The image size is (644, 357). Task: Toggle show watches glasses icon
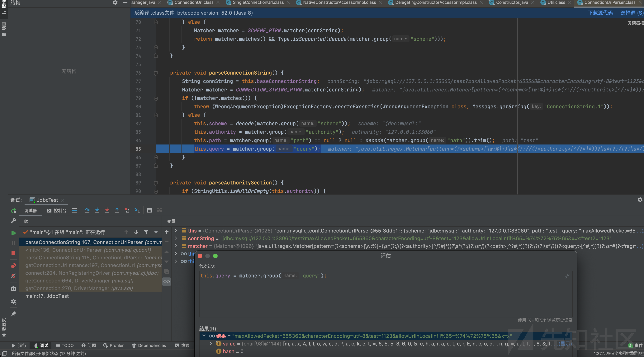(167, 282)
